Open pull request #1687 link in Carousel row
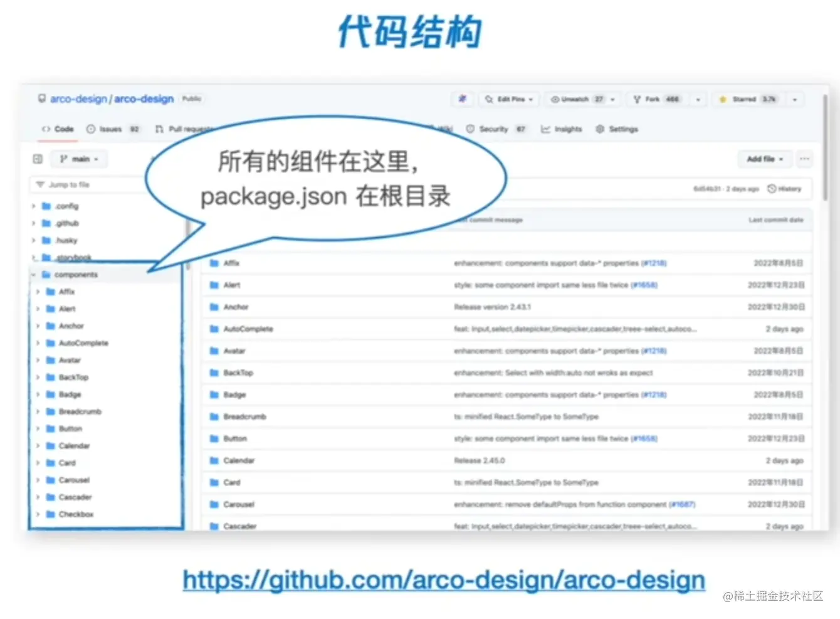Screen dimensions: 840x619 tap(682, 505)
